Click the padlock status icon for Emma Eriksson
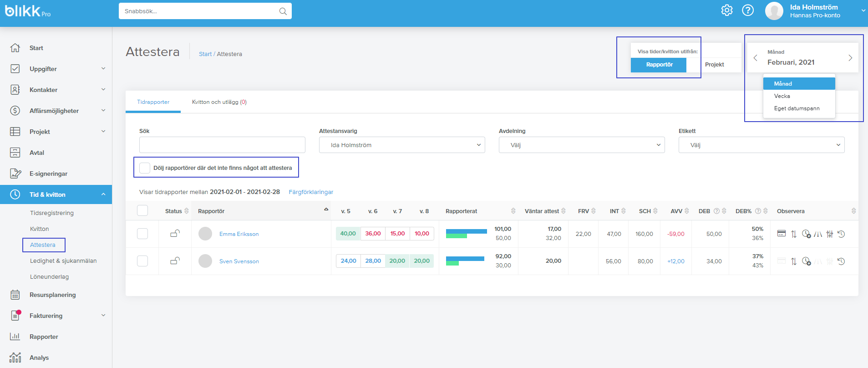Viewport: 868px width, 368px height. 175,234
